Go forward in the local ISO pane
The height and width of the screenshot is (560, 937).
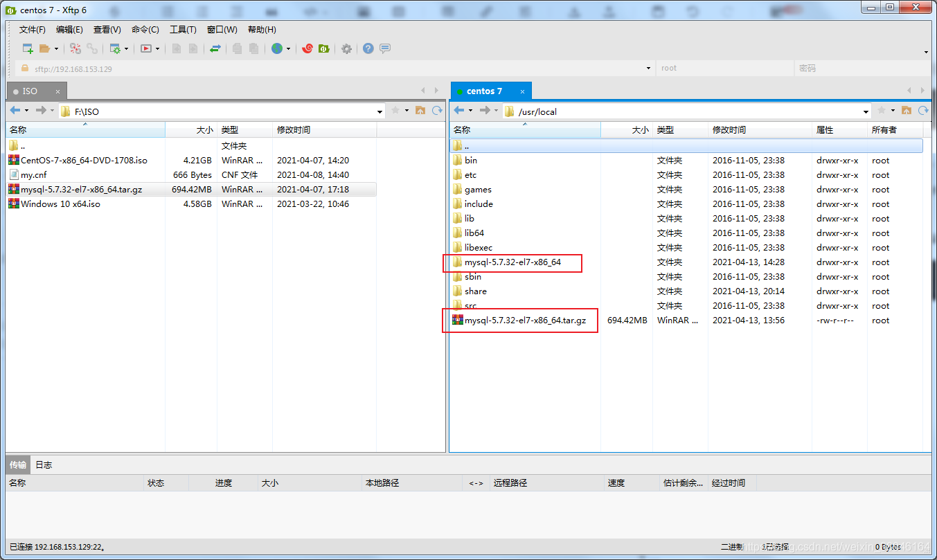41,111
